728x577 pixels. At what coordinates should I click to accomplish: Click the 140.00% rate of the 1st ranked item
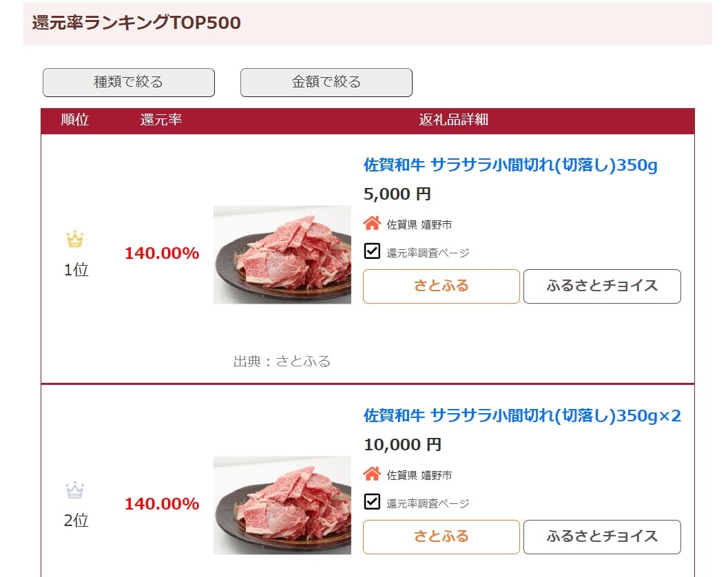[x=161, y=253]
